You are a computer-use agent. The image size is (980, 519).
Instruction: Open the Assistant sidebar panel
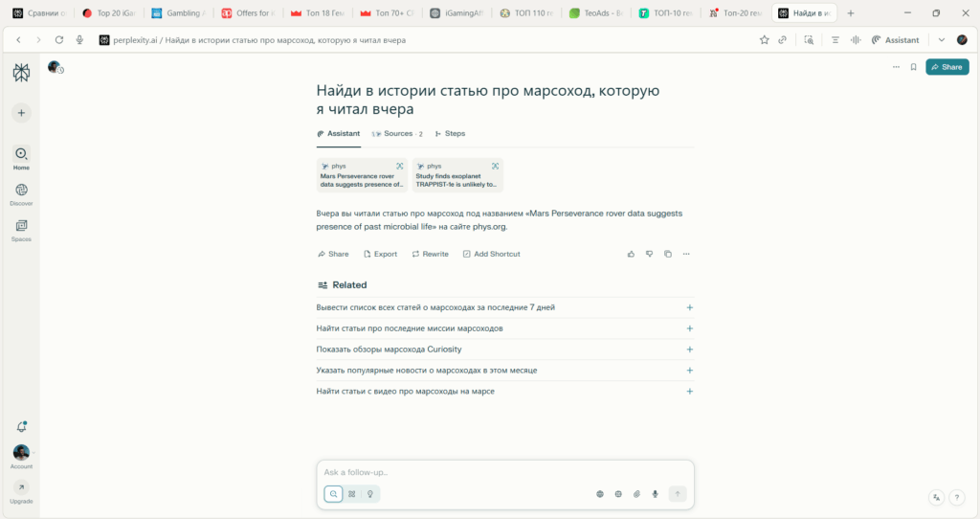coord(896,40)
